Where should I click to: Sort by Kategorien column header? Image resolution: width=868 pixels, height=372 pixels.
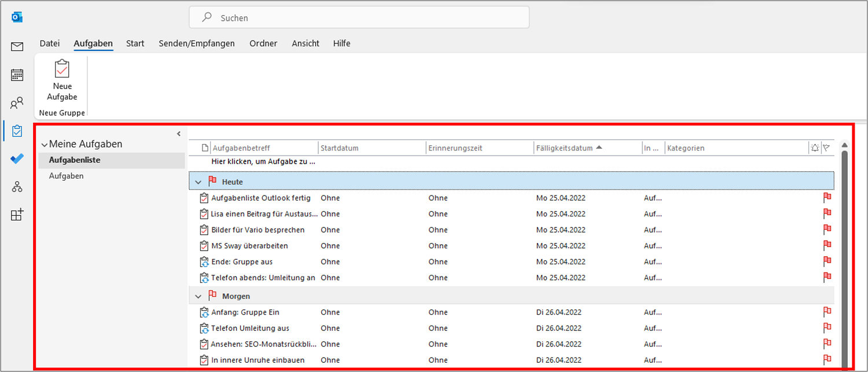pyautogui.click(x=736, y=148)
